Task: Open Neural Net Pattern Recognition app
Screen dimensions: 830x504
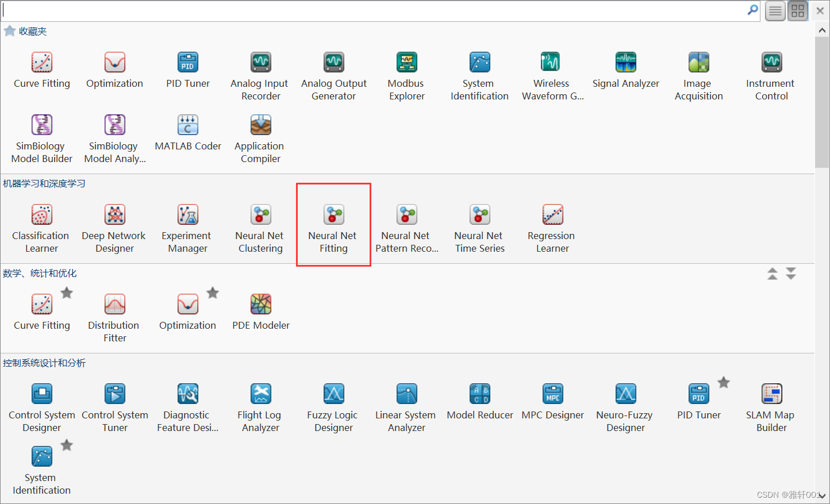Action: coord(407,229)
